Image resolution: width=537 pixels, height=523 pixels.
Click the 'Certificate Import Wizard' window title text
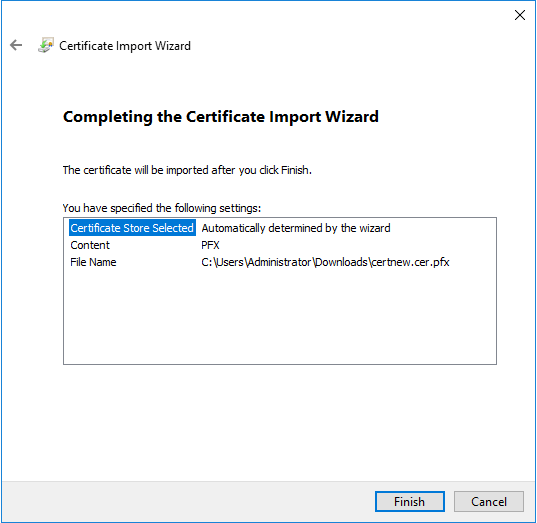[x=125, y=46]
